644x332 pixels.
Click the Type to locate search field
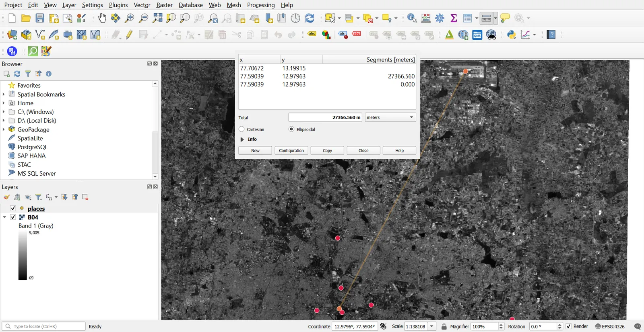[43, 326]
